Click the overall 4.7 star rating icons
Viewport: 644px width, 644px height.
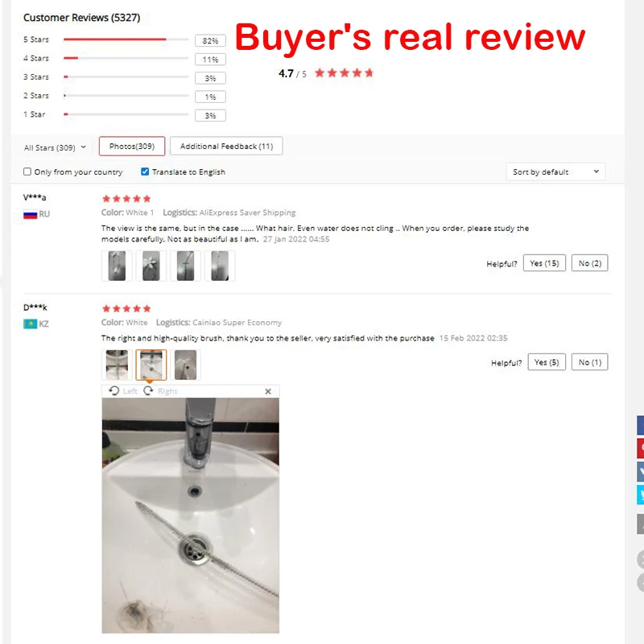coord(345,73)
